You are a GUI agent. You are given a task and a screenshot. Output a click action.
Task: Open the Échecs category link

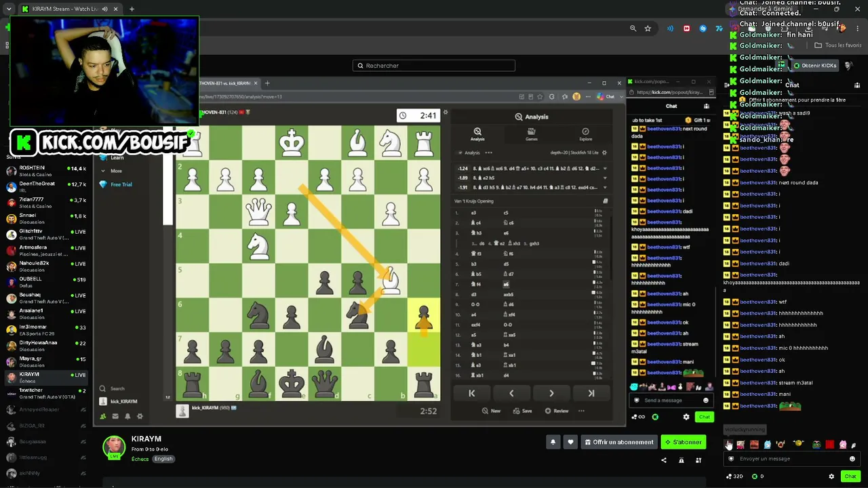point(140,459)
